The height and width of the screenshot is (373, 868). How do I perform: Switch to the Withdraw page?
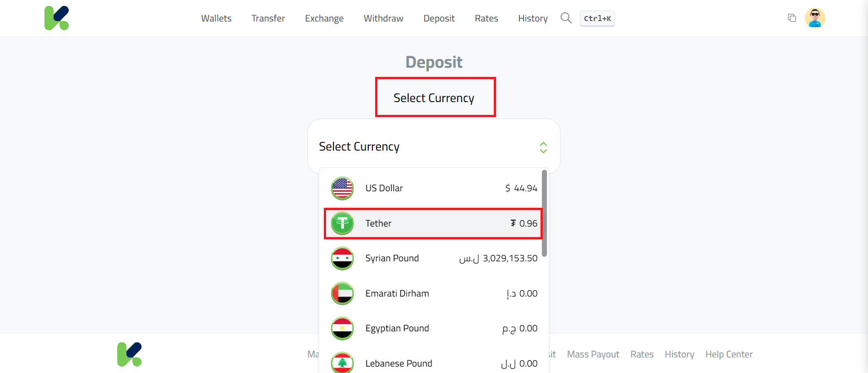coord(383,18)
